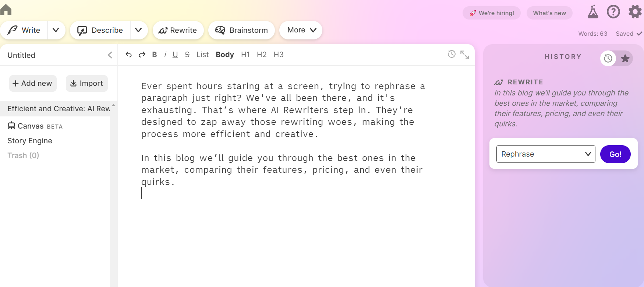Switch history panel to starred view
Screen dimensions: 644x287
point(625,58)
